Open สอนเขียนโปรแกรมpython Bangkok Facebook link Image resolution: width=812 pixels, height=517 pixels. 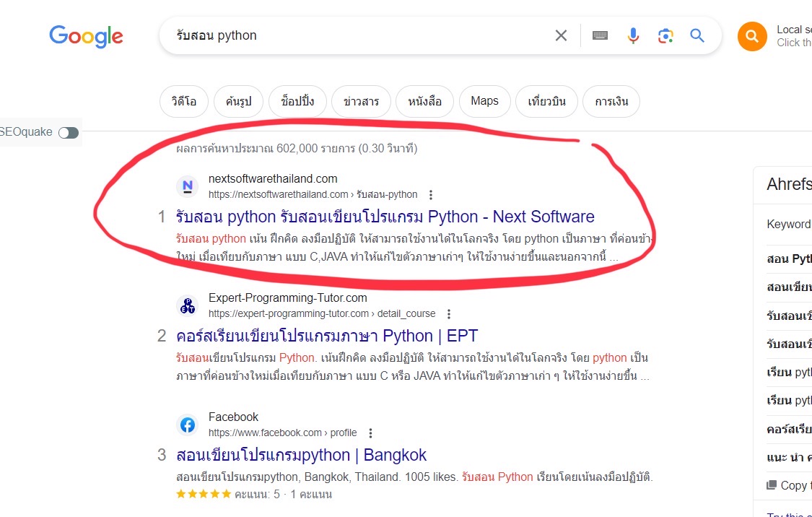pyautogui.click(x=301, y=455)
